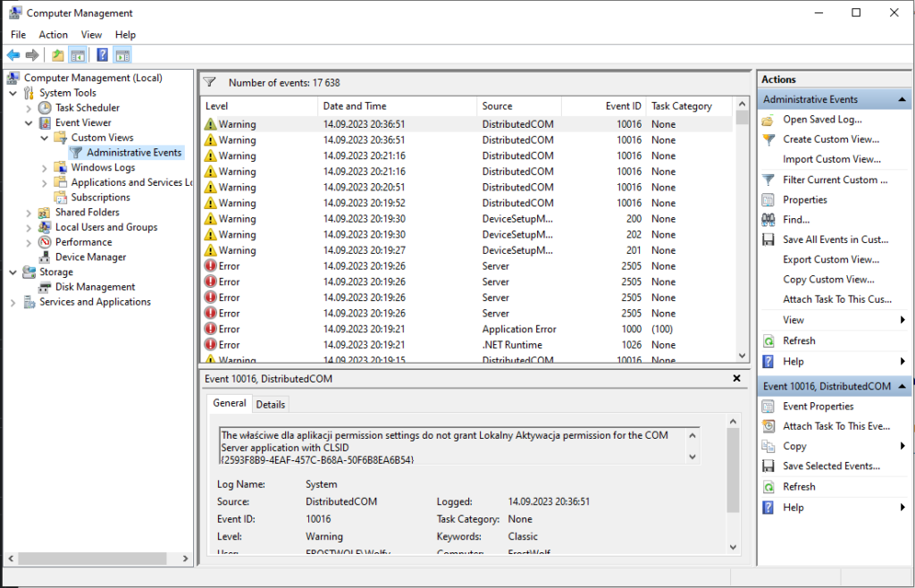Click the Event Viewer tree icon
This screenshot has width=915, height=588.
pyautogui.click(x=45, y=123)
